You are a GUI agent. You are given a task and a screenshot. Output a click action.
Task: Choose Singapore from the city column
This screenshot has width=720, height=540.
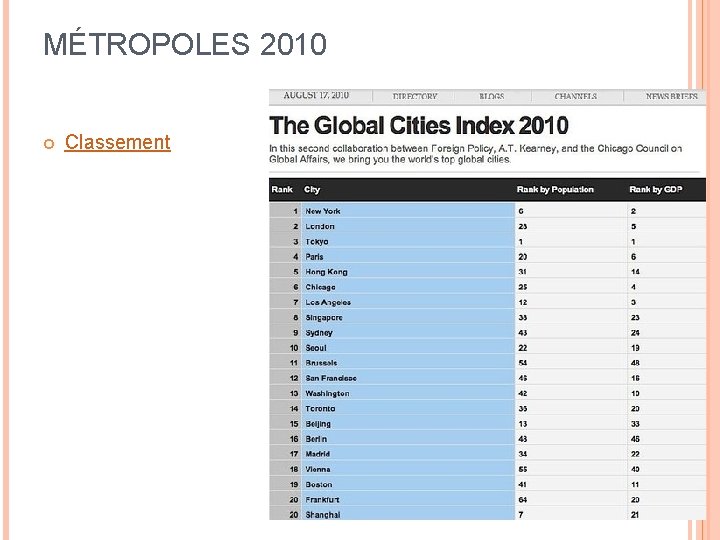[324, 317]
